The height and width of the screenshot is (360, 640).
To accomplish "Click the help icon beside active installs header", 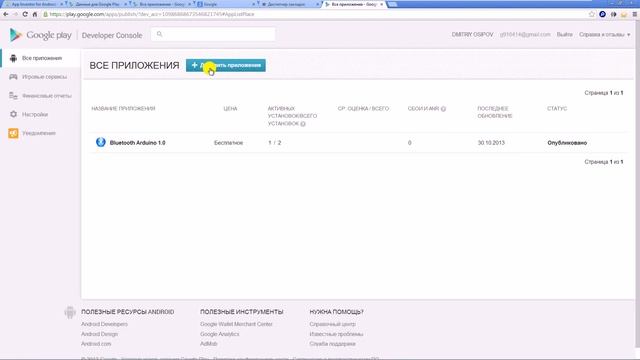I will pos(303,124).
